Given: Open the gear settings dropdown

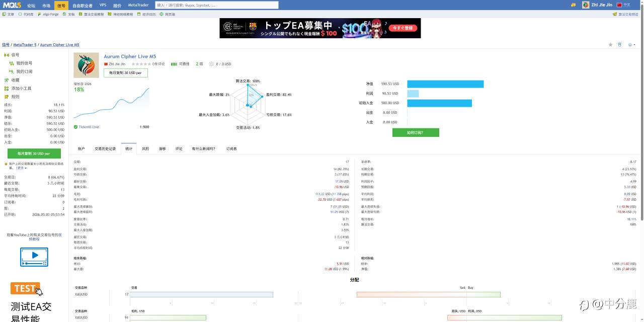Looking at the screenshot, I should click(x=631, y=45).
